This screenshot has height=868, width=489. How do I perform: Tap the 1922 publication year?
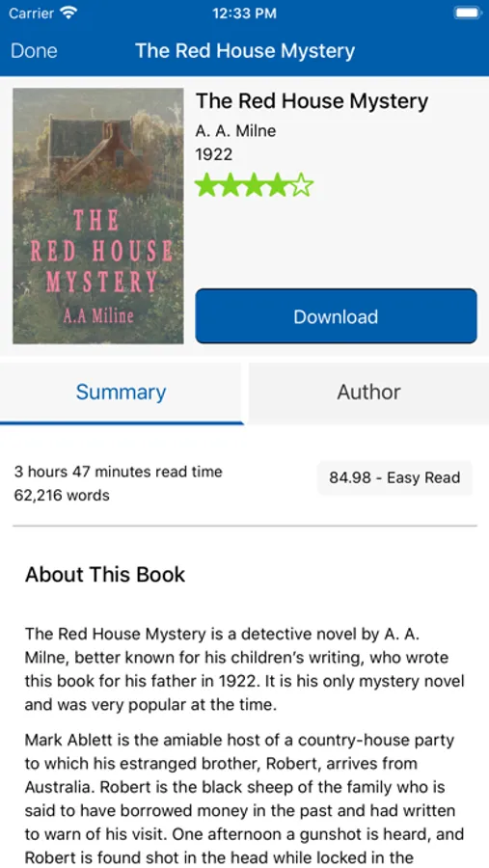[214, 154]
